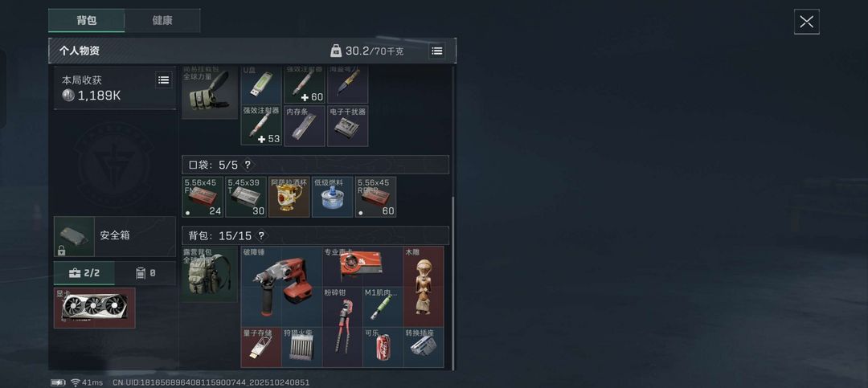Select the 粉碎钳 crushing pliers item
The height and width of the screenshot is (388, 868).
[x=342, y=327]
